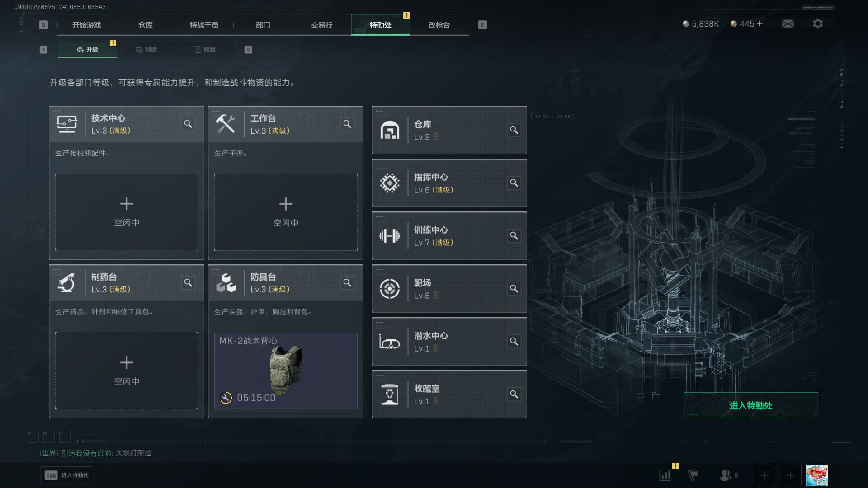Click the flag icon in bottom bar
Viewport: 868px width, 488px height.
[x=693, y=475]
